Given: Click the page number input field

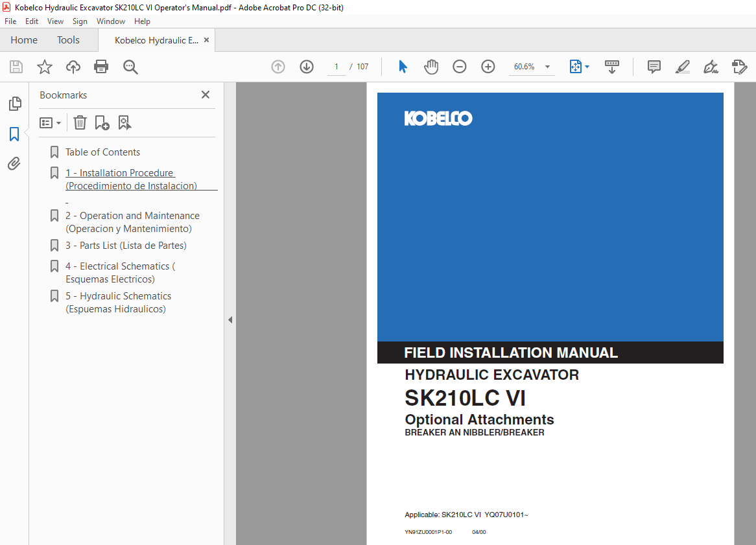Looking at the screenshot, I should click(336, 67).
